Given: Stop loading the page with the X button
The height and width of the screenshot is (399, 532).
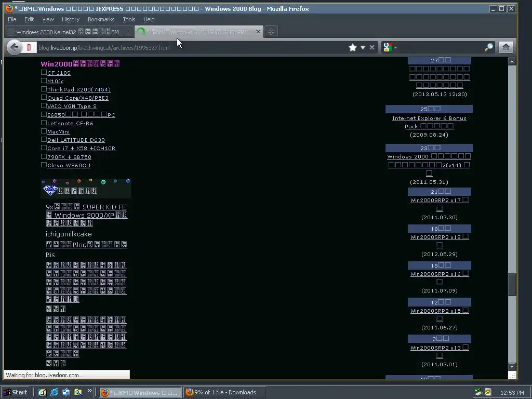Looking at the screenshot, I should coord(372,47).
